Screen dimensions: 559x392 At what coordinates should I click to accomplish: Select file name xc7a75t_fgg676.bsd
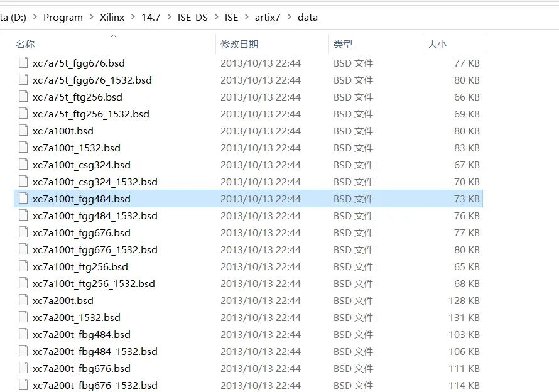tap(79, 63)
